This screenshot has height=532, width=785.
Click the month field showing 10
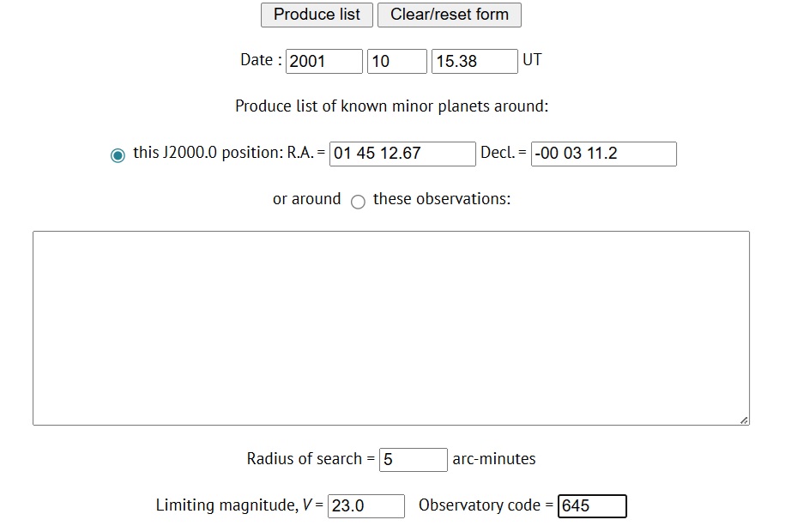396,62
